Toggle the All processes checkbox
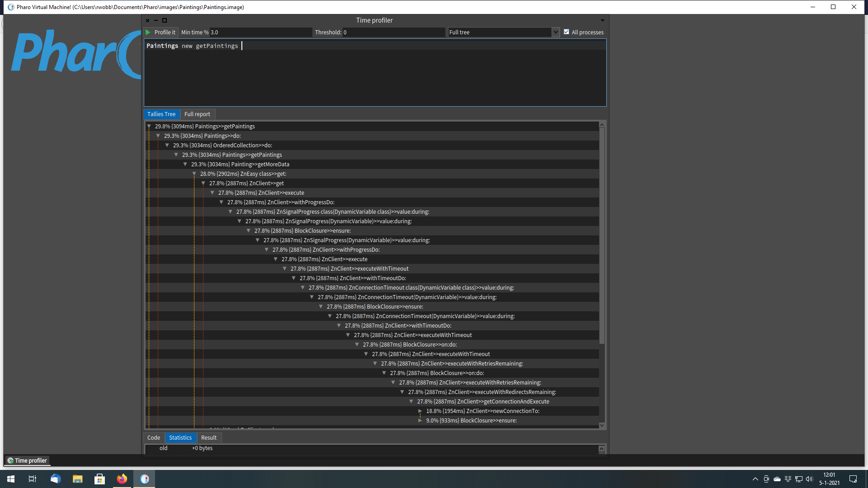 coord(566,32)
